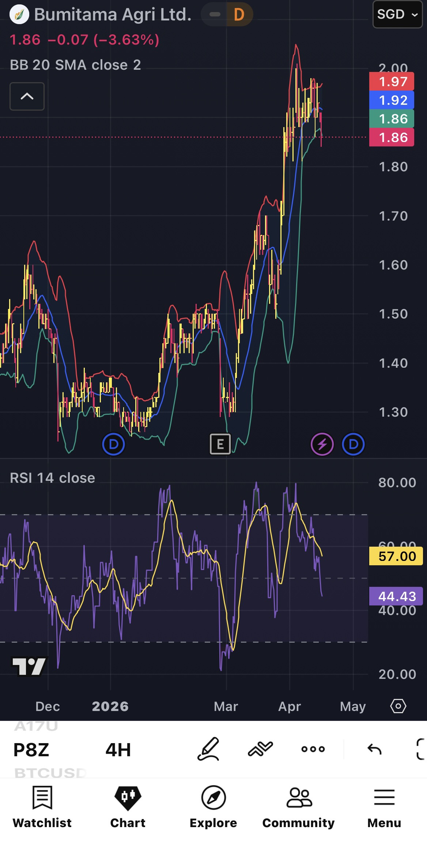Tap the E earnings marker

[220, 444]
